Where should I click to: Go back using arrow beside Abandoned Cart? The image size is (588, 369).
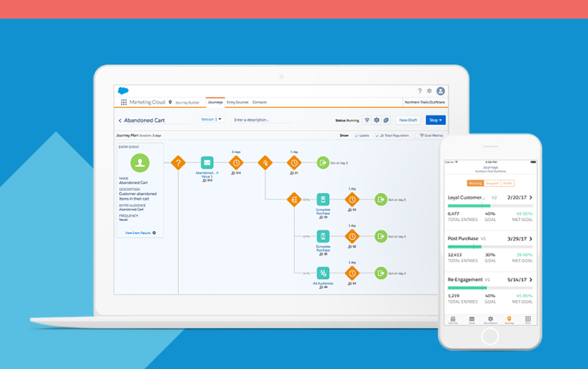click(x=120, y=121)
